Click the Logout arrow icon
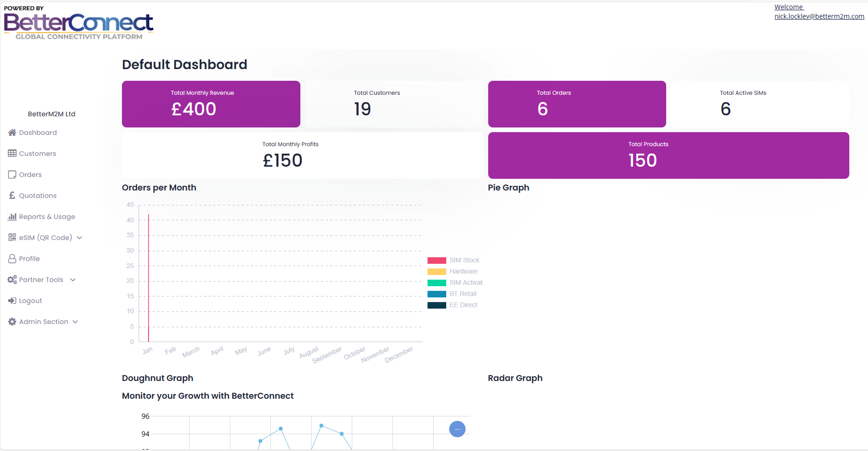The height and width of the screenshot is (451, 868). (12, 301)
